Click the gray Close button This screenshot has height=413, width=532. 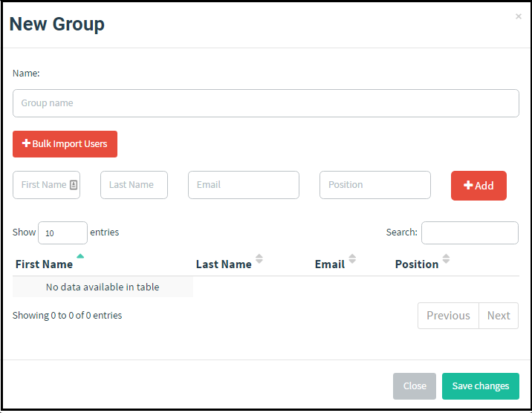click(x=415, y=386)
